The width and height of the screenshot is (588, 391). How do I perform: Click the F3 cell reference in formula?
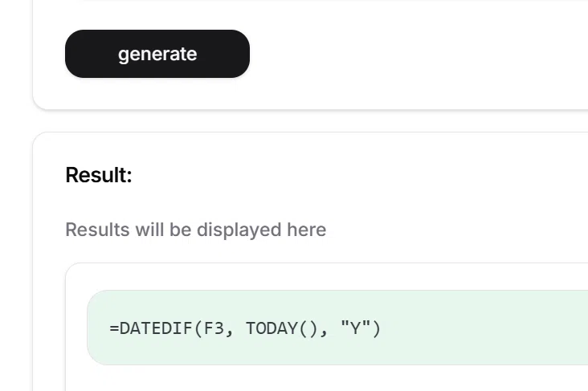[214, 328]
